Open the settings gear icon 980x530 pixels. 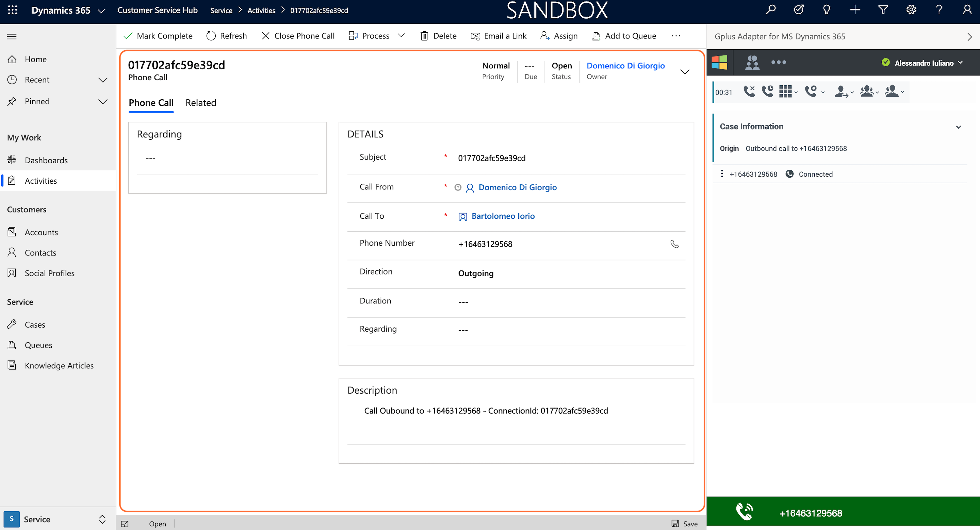click(911, 10)
